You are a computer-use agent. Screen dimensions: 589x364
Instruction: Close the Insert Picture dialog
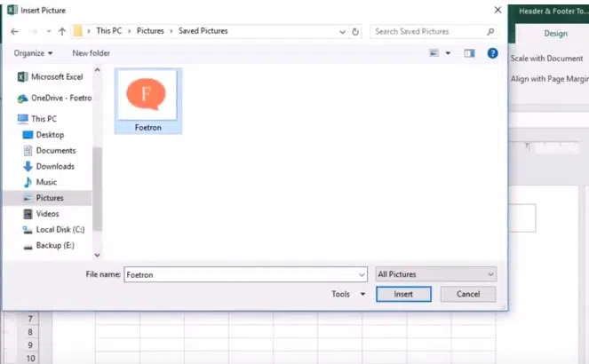(x=497, y=10)
